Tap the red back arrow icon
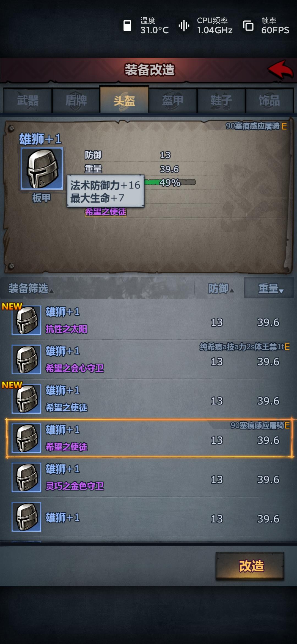 280,70
